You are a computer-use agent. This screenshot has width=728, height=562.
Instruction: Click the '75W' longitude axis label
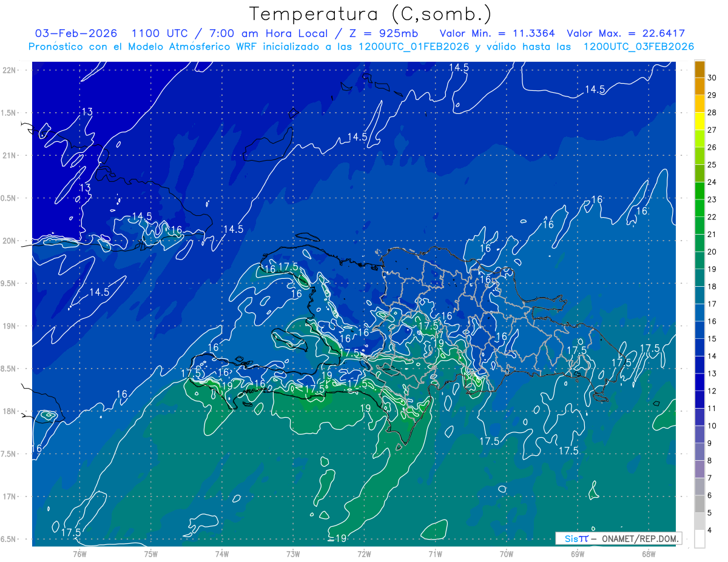click(151, 554)
